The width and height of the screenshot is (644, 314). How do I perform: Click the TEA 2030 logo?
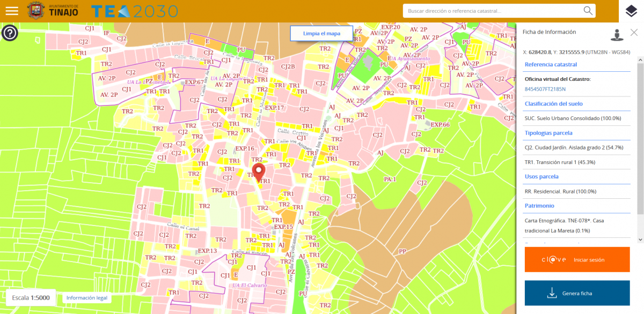coord(134,11)
